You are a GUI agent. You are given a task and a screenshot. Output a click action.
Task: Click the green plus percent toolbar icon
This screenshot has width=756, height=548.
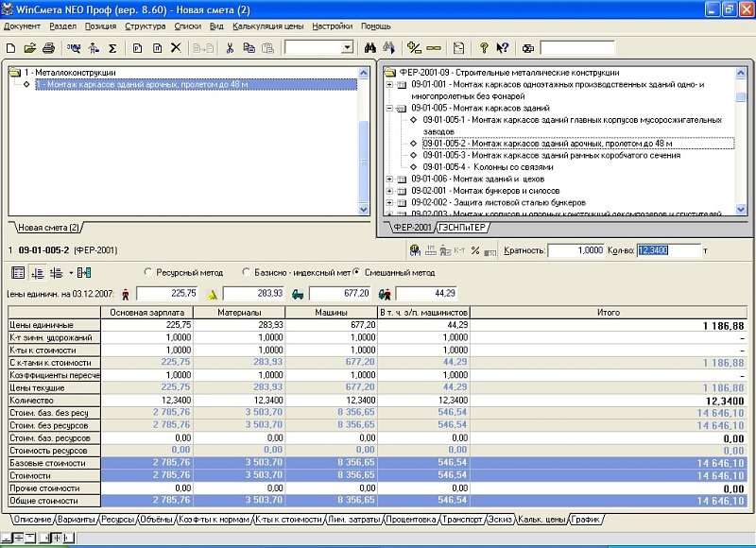tap(414, 48)
